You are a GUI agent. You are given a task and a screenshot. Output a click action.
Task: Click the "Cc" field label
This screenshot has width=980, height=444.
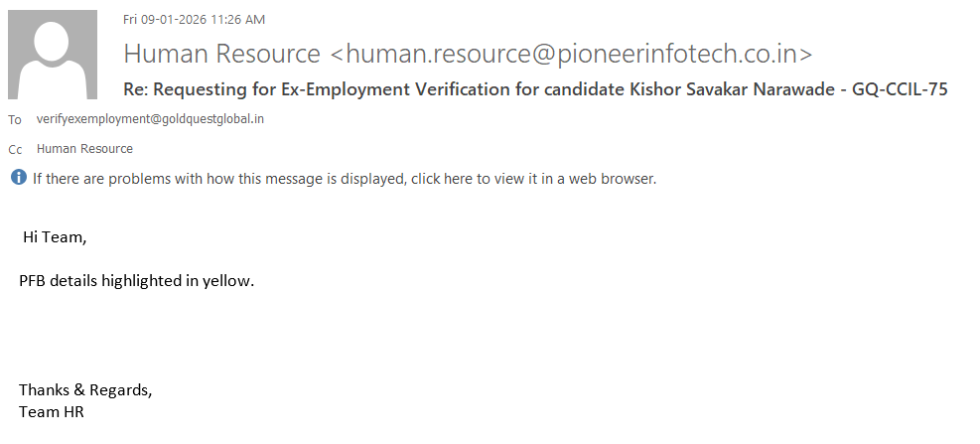click(x=15, y=150)
